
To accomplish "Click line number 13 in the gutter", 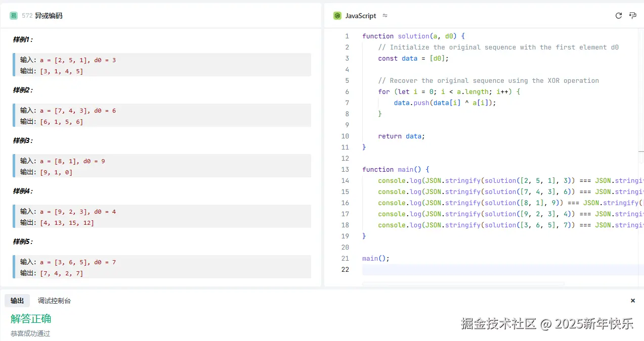I will (x=346, y=169).
